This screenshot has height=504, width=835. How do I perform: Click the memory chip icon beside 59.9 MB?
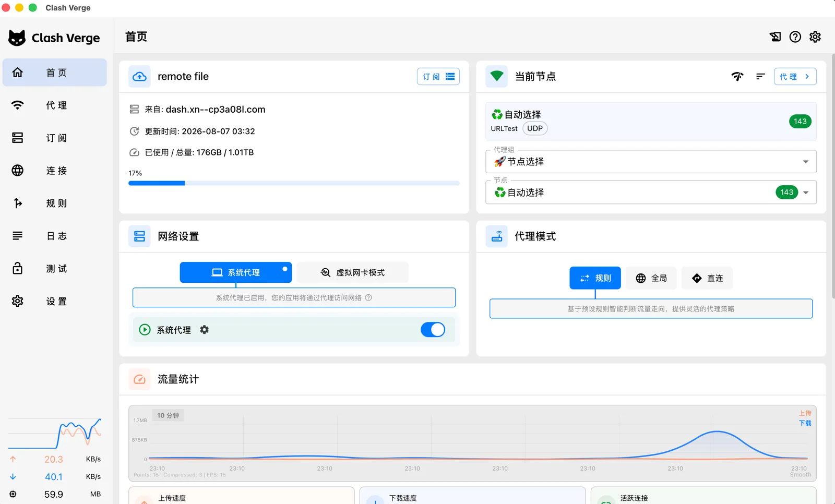click(13, 494)
